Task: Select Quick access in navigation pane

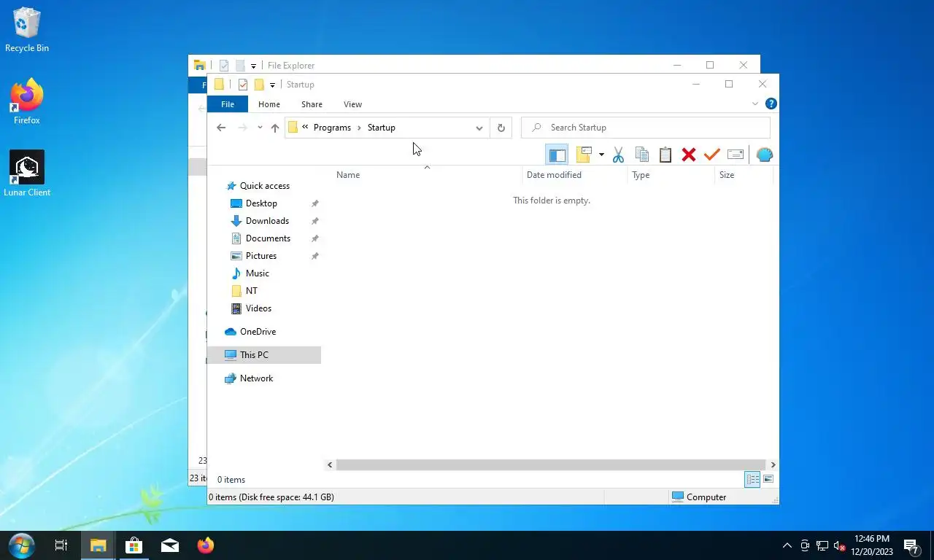Action: 265,186
